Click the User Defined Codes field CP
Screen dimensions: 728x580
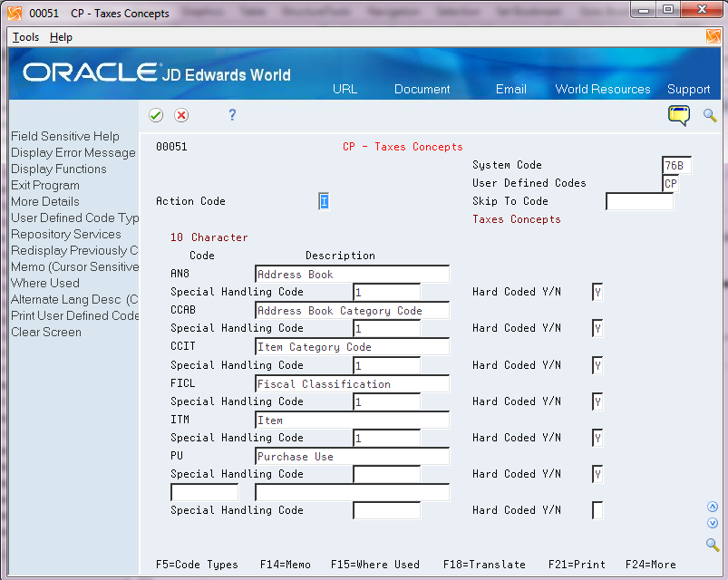(x=670, y=183)
